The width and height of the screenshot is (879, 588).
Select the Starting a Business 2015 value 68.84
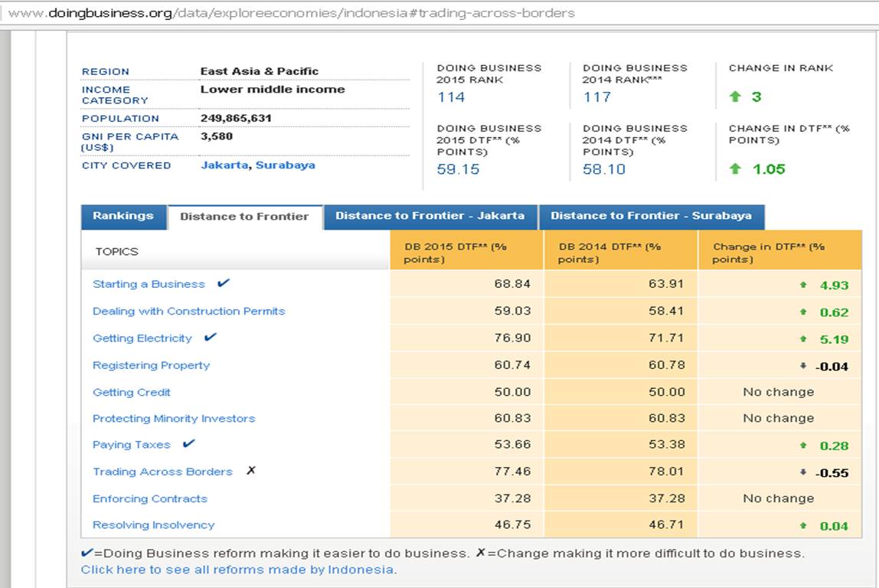(512, 284)
